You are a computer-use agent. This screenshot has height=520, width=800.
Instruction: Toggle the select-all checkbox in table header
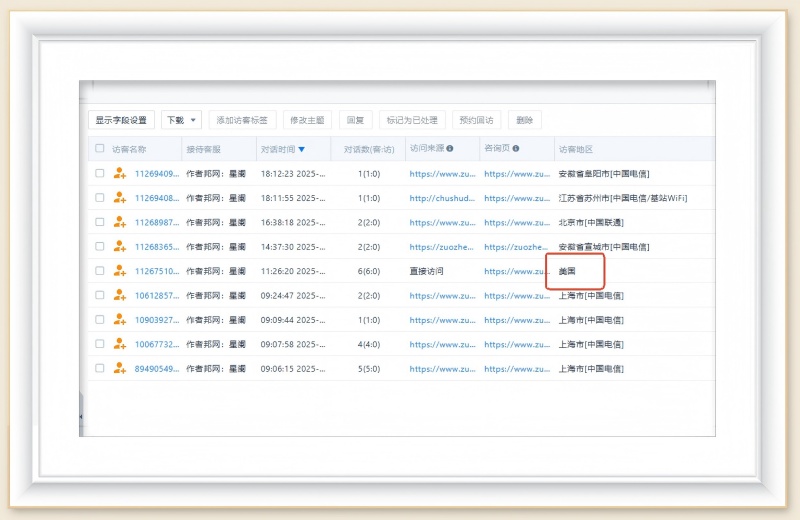pyautogui.click(x=99, y=149)
